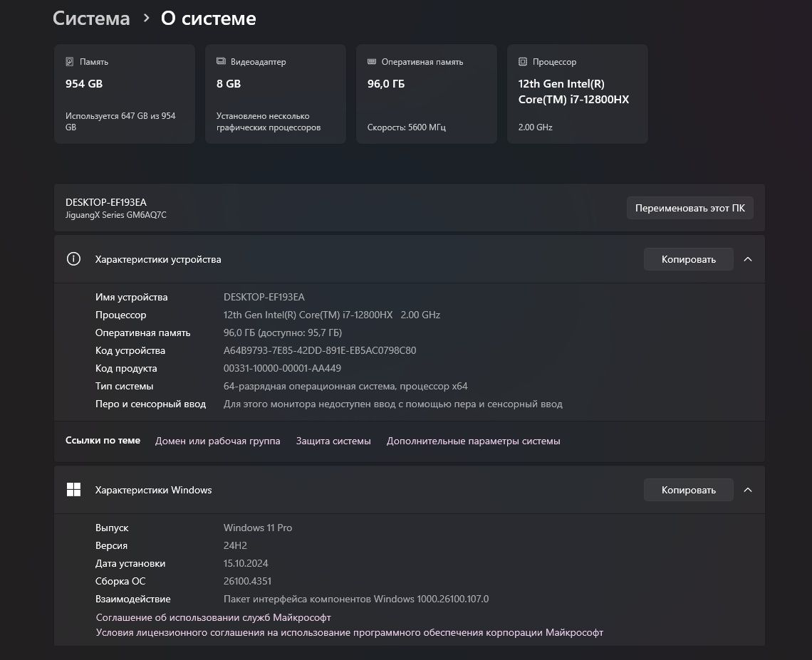
Task: Click install date 15.10.2024
Action: tap(246, 563)
